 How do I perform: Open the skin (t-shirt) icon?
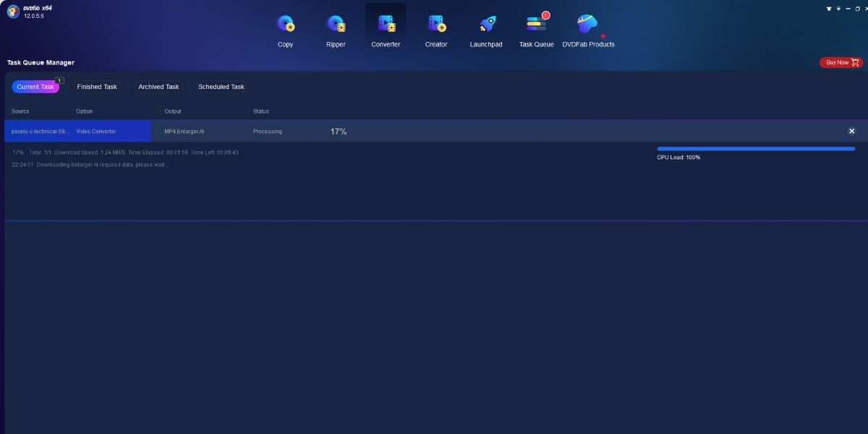[x=829, y=9]
